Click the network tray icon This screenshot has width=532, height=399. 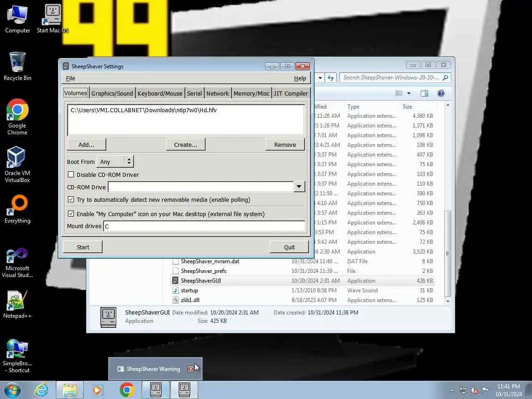pos(463,390)
